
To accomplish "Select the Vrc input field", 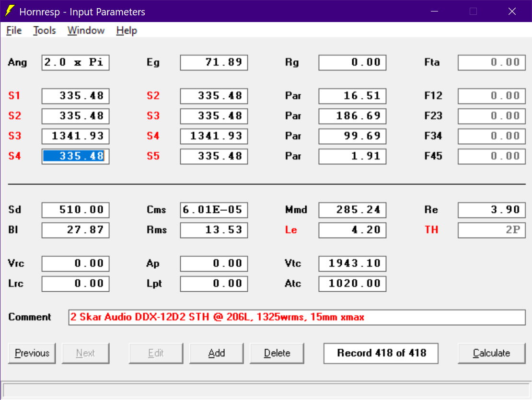I will (75, 264).
